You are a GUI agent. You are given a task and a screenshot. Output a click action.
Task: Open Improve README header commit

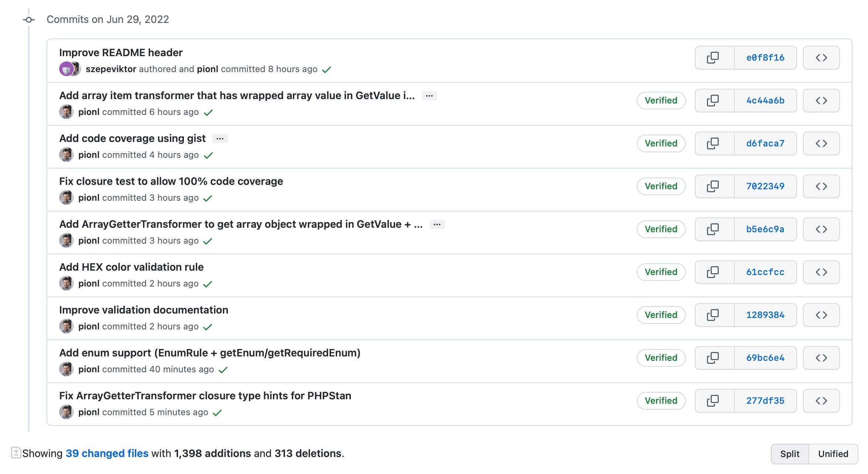121,53
